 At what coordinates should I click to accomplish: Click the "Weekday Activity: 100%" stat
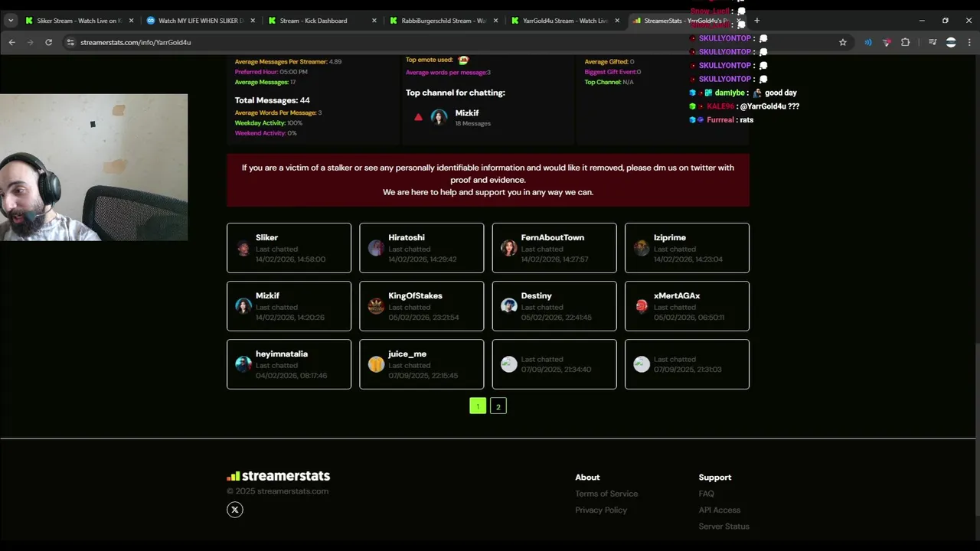(x=269, y=122)
